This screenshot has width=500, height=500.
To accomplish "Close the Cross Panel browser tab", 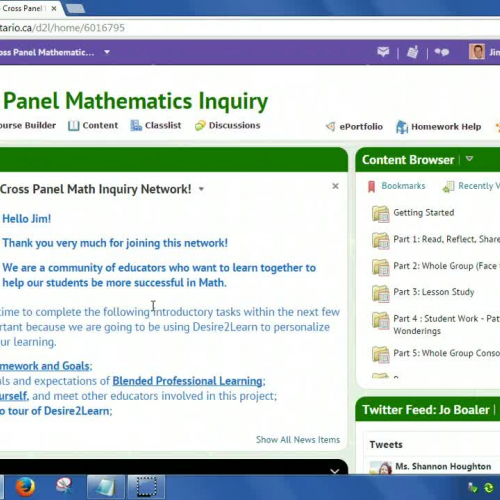I will click(x=54, y=9).
